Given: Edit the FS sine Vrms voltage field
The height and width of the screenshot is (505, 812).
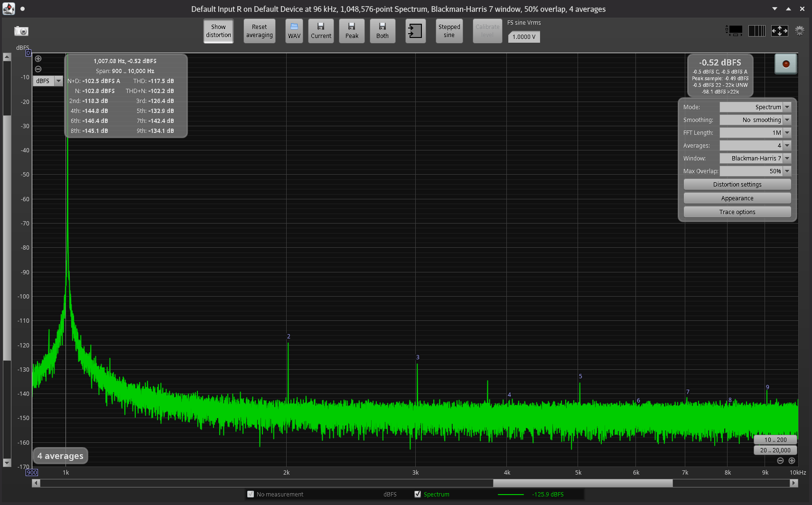Looking at the screenshot, I should point(524,37).
